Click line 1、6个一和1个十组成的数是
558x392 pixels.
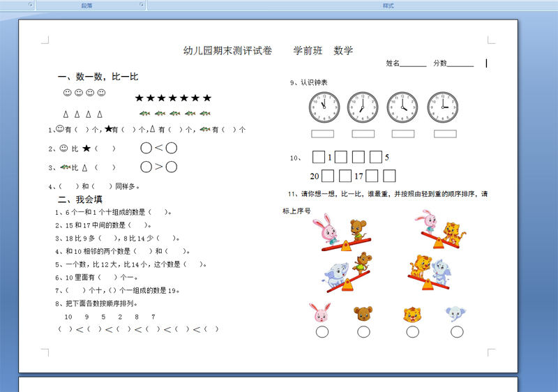click(x=114, y=212)
